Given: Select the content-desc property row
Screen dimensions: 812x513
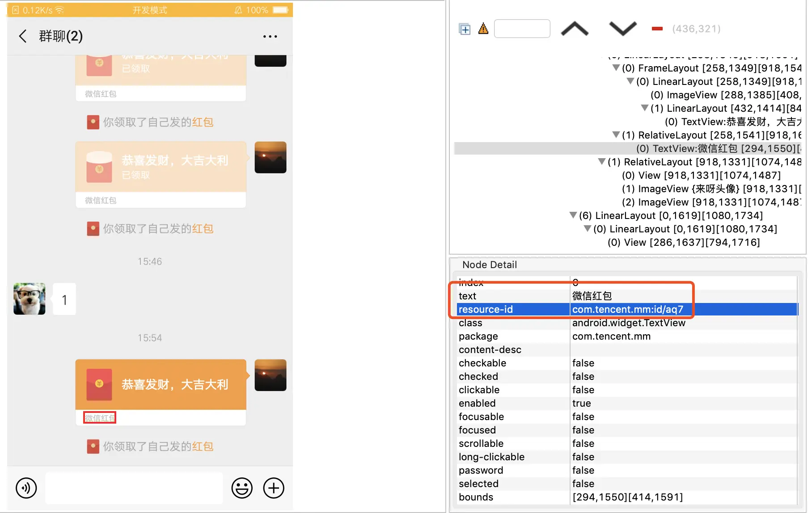Looking at the screenshot, I should pyautogui.click(x=627, y=349).
